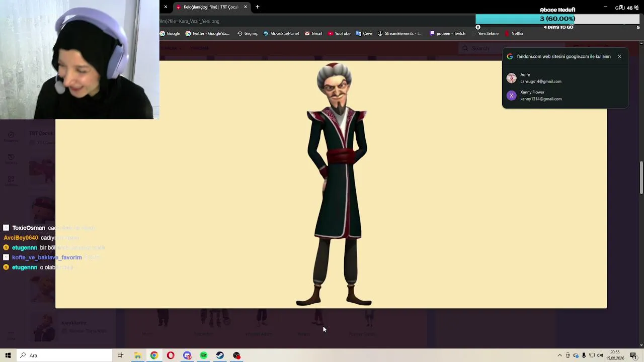Open File Explorer from the taskbar
This screenshot has height=362, width=644.
(137, 355)
